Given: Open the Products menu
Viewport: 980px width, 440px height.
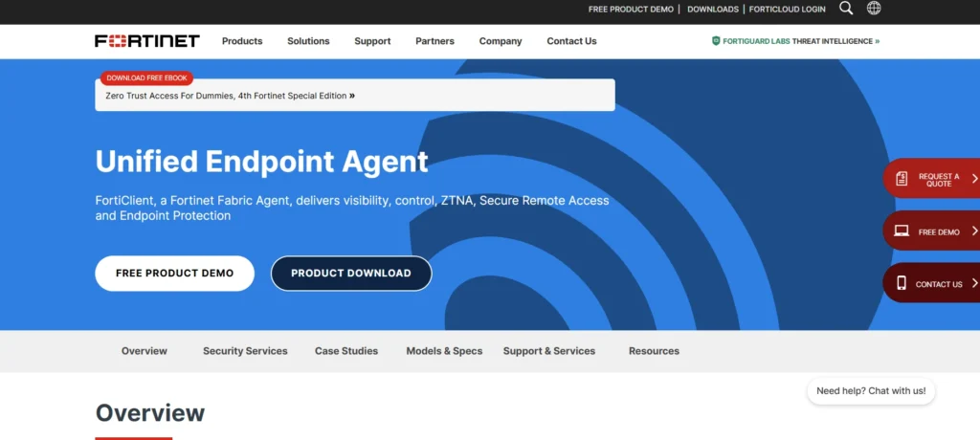Looking at the screenshot, I should 242,41.
